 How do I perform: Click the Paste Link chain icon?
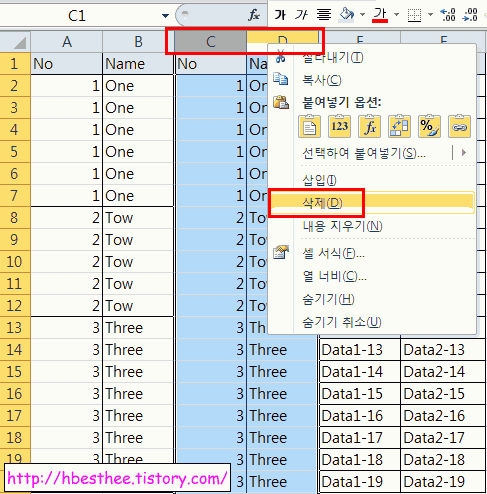[459, 126]
